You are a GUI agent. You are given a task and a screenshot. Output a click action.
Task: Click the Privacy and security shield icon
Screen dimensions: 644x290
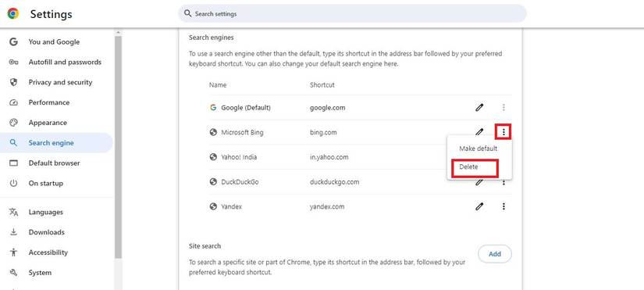point(13,82)
